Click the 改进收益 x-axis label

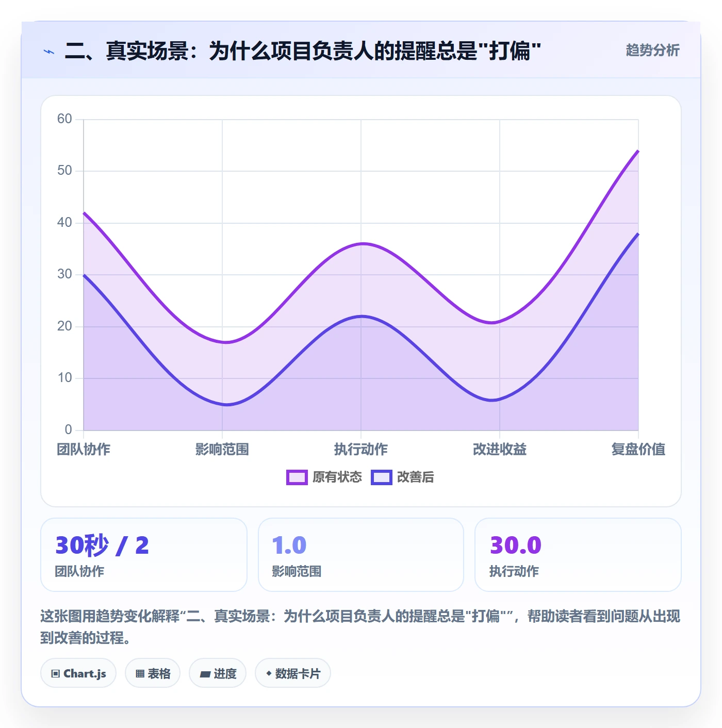point(500,449)
